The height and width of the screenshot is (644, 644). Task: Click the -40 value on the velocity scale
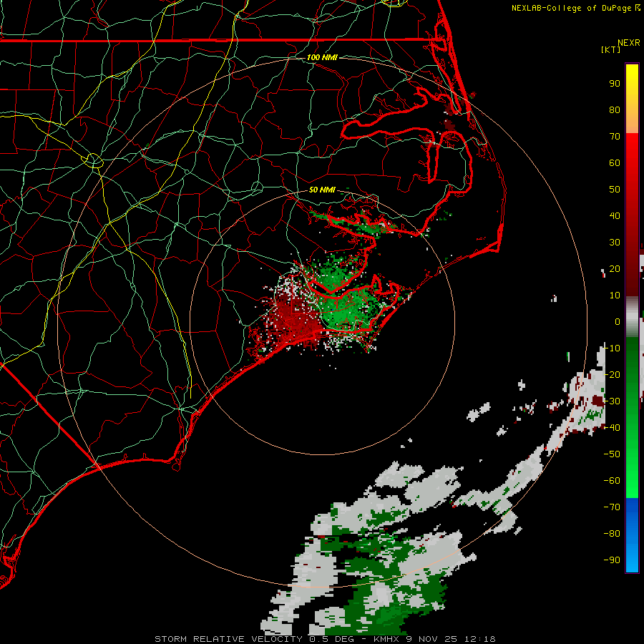pyautogui.click(x=612, y=428)
